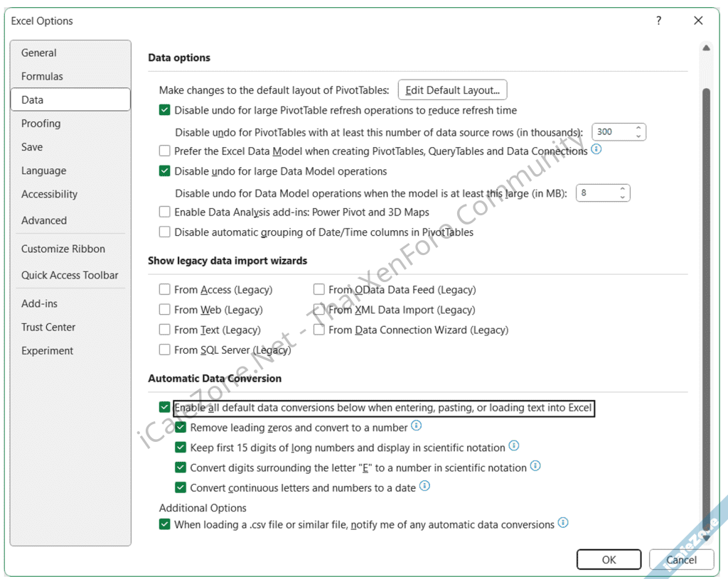Click the data source rows number field
This screenshot has height=579, width=728.
click(611, 131)
